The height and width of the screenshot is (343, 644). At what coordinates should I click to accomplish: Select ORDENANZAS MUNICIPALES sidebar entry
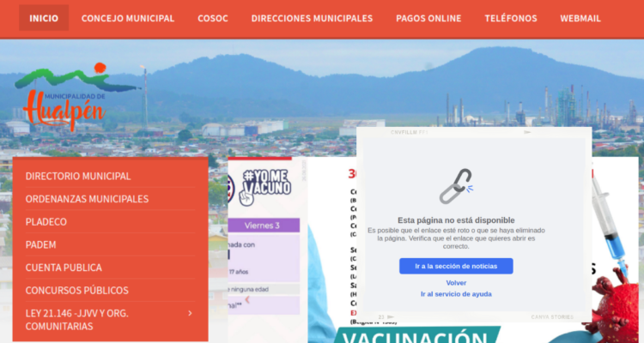click(87, 199)
